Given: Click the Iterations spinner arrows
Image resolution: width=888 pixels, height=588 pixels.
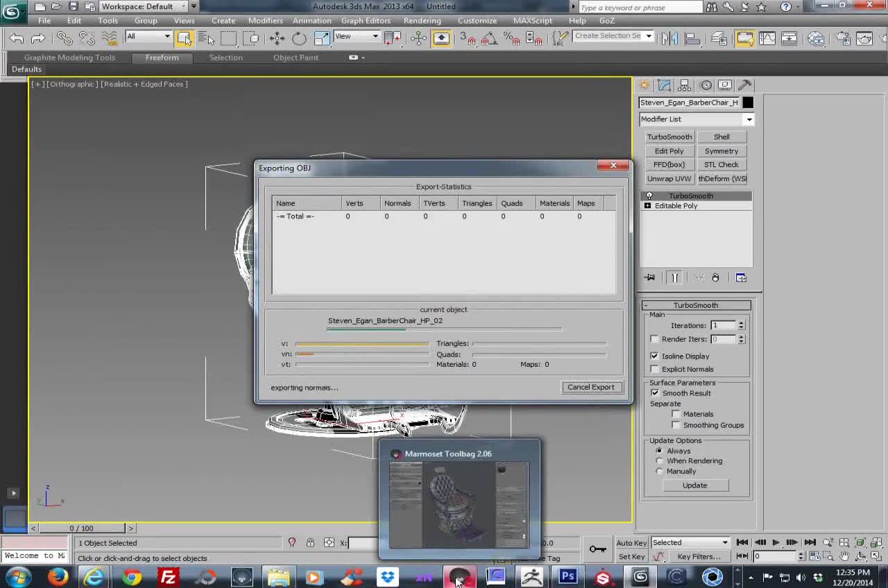Looking at the screenshot, I should 741,325.
